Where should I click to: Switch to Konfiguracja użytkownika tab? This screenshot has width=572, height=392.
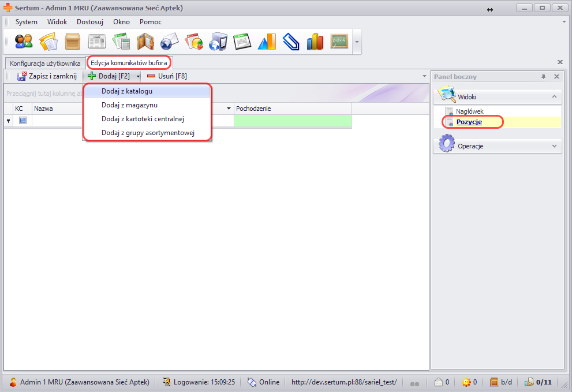coord(45,63)
